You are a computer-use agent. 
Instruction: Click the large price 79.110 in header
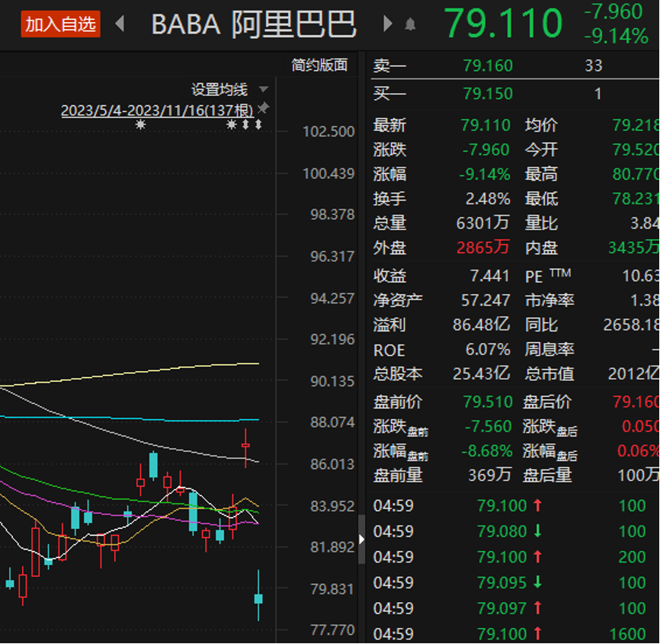pos(504,24)
